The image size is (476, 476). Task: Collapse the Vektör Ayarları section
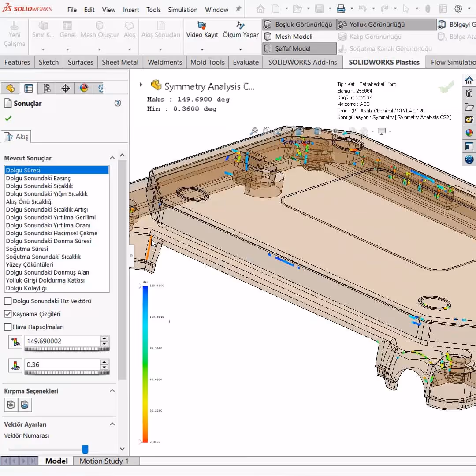[112, 424]
